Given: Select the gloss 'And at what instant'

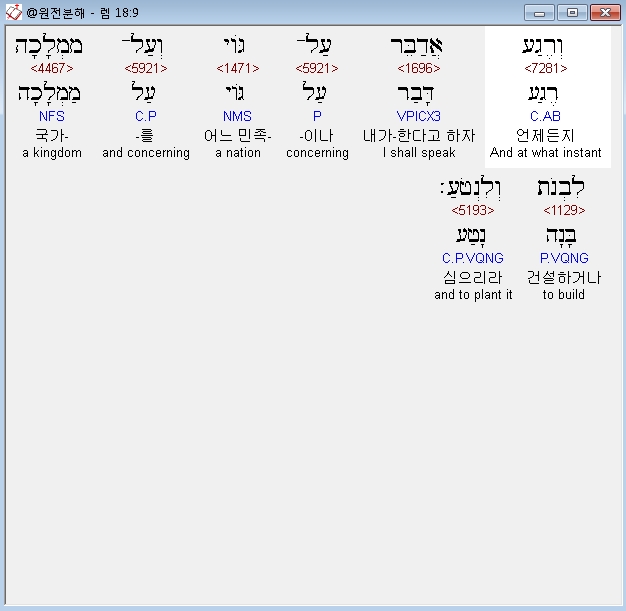Looking at the screenshot, I should pyautogui.click(x=545, y=153).
